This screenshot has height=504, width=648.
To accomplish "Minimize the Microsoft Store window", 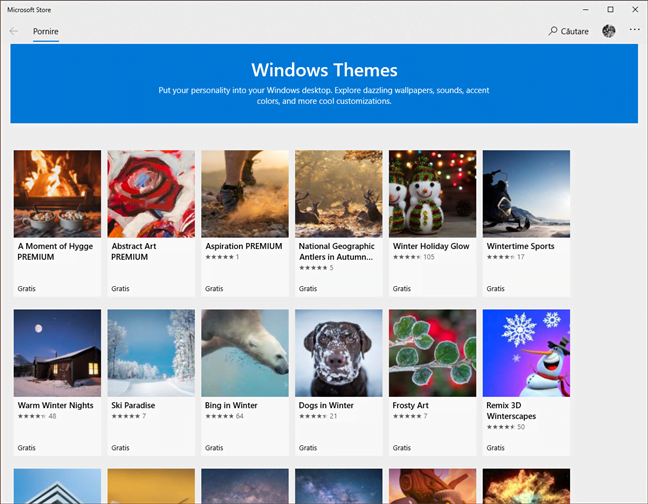I will [x=586, y=10].
